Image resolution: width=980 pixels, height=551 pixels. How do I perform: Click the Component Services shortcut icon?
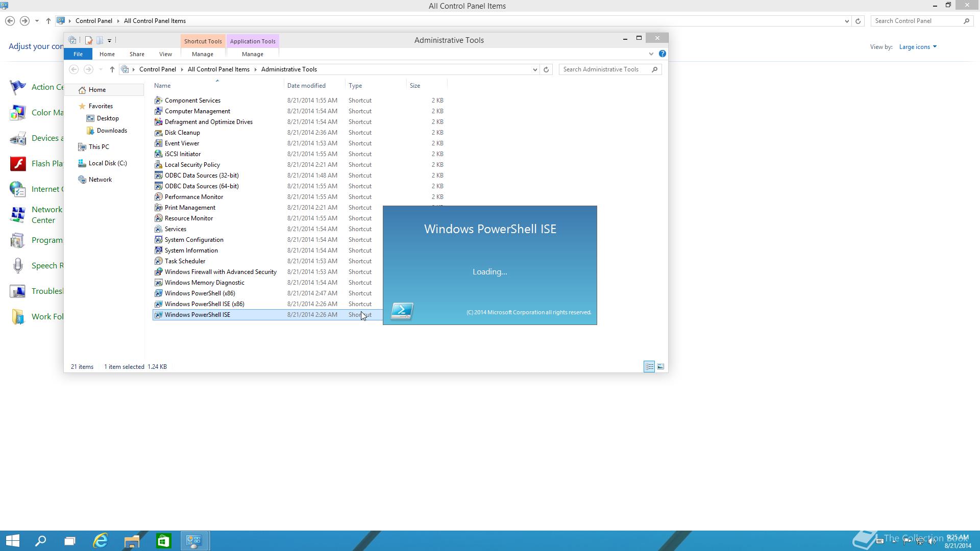tap(158, 101)
